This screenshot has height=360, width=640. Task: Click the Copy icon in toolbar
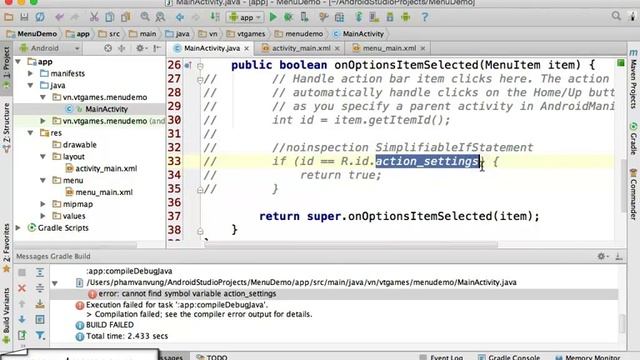click(x=110, y=17)
